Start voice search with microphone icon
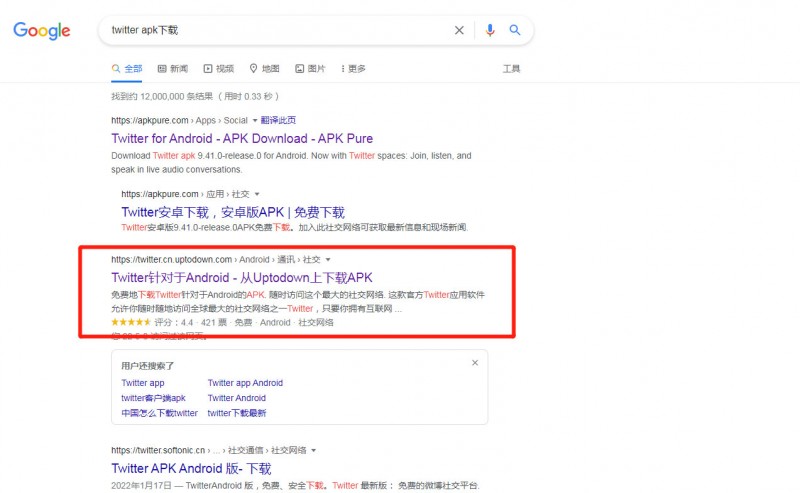 click(490, 30)
